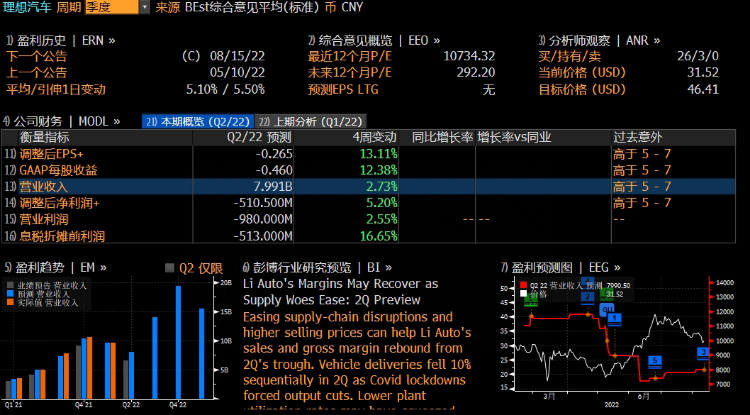The width and height of the screenshot is (750, 415).
Task: Click next announcement date 08/15/22
Action: pyautogui.click(x=237, y=56)
